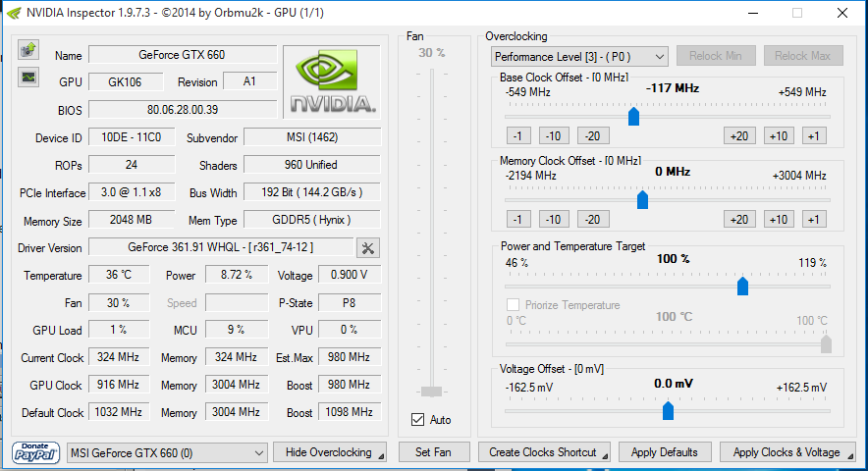
Task: Click the Set Fan button
Action: [433, 452]
